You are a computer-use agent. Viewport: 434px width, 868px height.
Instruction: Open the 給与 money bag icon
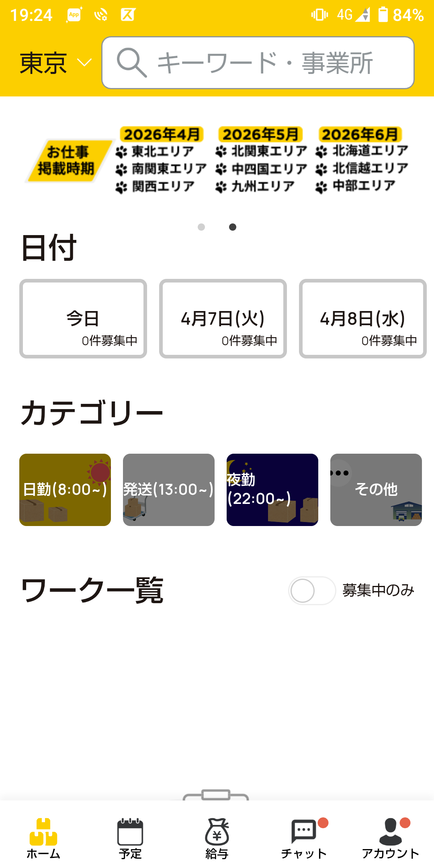[x=217, y=832]
